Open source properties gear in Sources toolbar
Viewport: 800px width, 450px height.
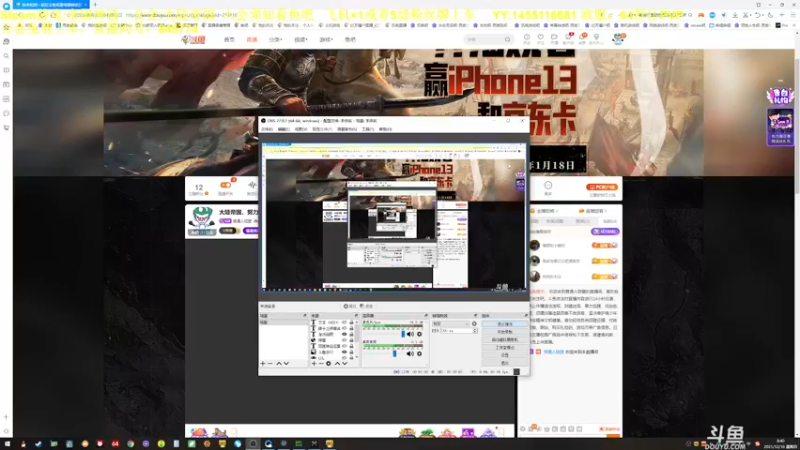[x=329, y=364]
